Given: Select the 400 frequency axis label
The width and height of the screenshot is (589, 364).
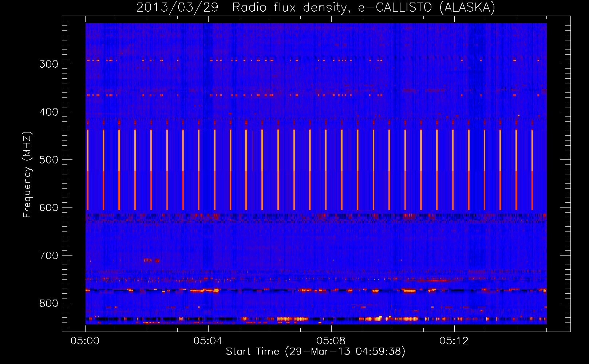Looking at the screenshot, I should pyautogui.click(x=49, y=112).
